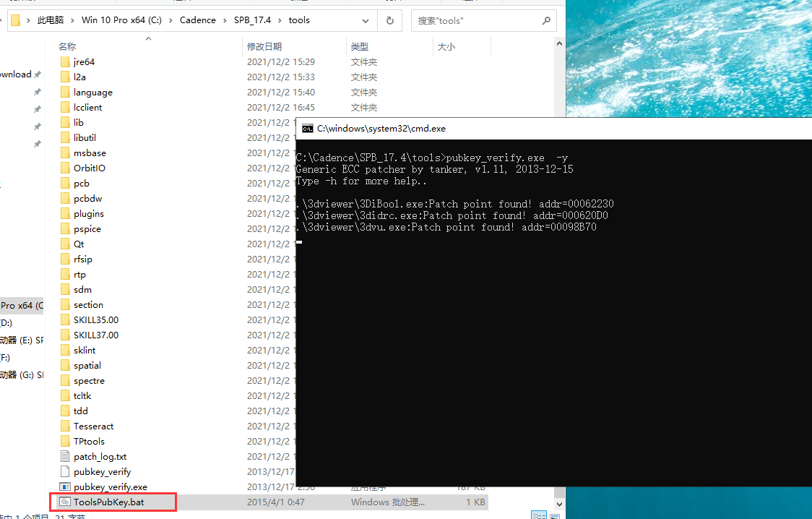Image resolution: width=812 pixels, height=519 pixels.
Task: Open the Cadence folder from the breadcrumb
Action: click(x=197, y=20)
